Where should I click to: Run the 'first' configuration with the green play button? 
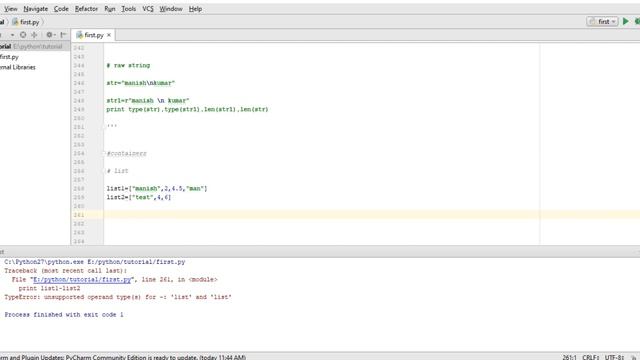625,22
